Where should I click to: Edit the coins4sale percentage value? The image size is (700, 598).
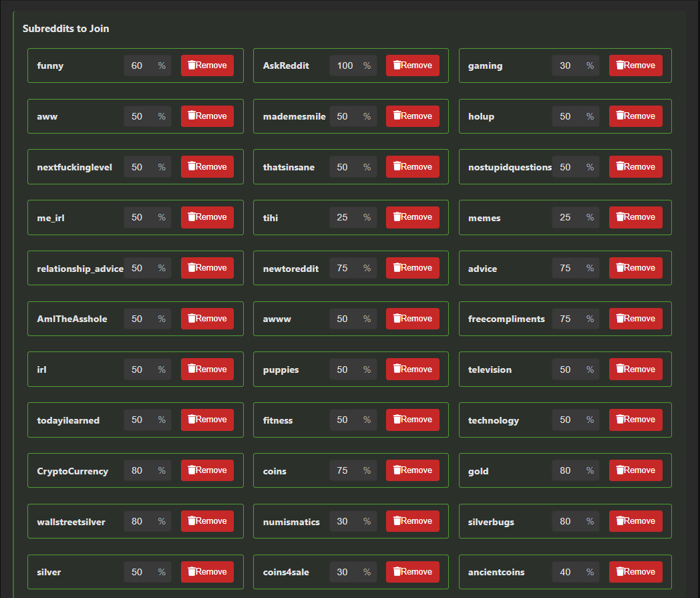(x=353, y=572)
